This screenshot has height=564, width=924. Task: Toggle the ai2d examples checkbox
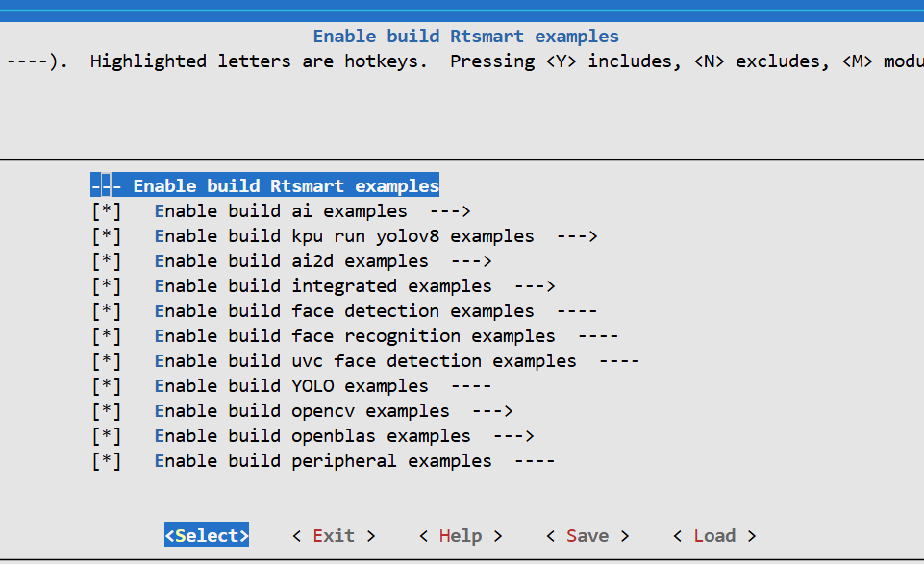point(107,261)
